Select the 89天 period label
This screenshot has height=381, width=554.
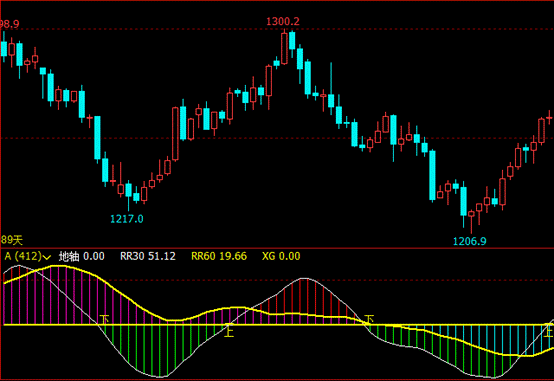[x=11, y=240]
